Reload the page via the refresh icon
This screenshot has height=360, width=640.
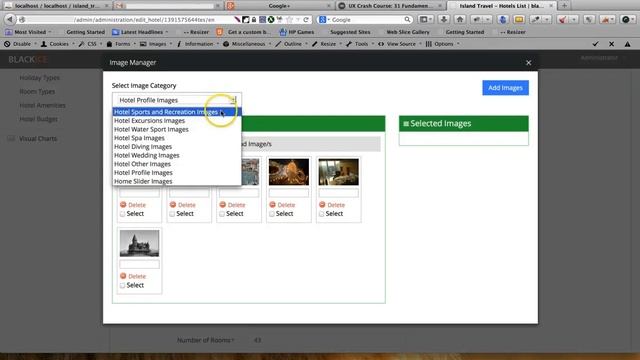coord(305,20)
